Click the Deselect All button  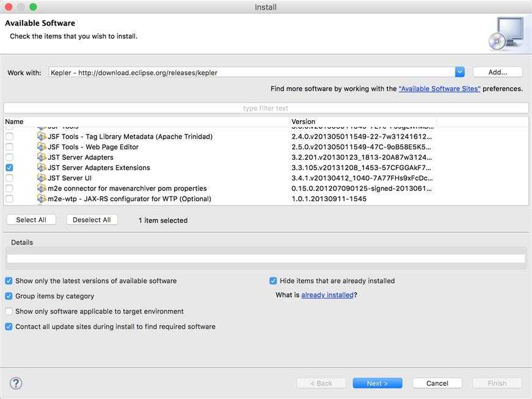point(92,220)
